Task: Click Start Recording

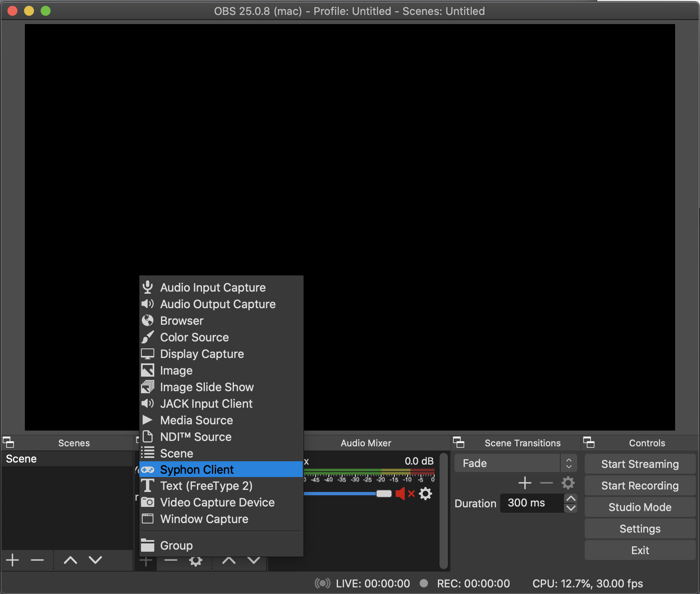Action: [640, 485]
